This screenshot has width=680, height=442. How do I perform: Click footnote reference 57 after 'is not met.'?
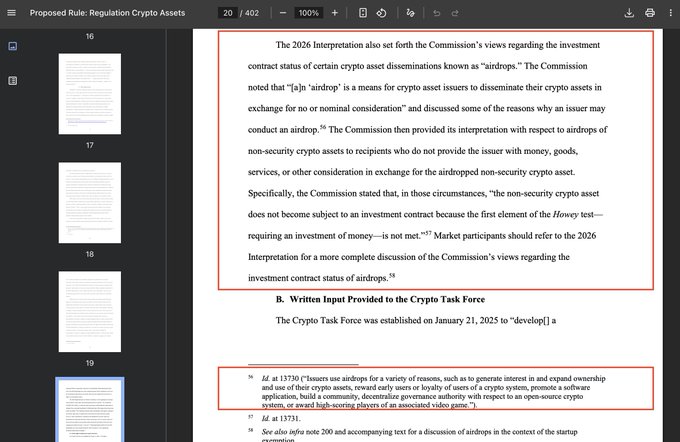click(428, 233)
